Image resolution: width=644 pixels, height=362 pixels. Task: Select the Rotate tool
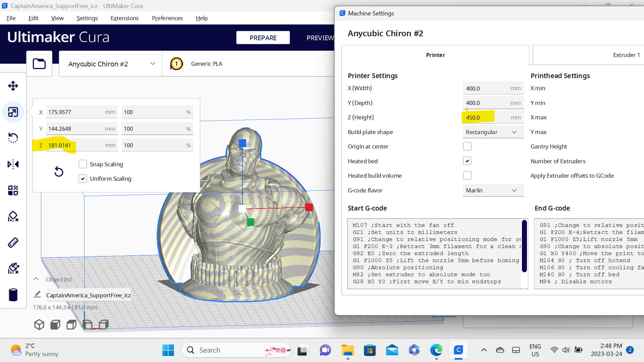pyautogui.click(x=13, y=138)
